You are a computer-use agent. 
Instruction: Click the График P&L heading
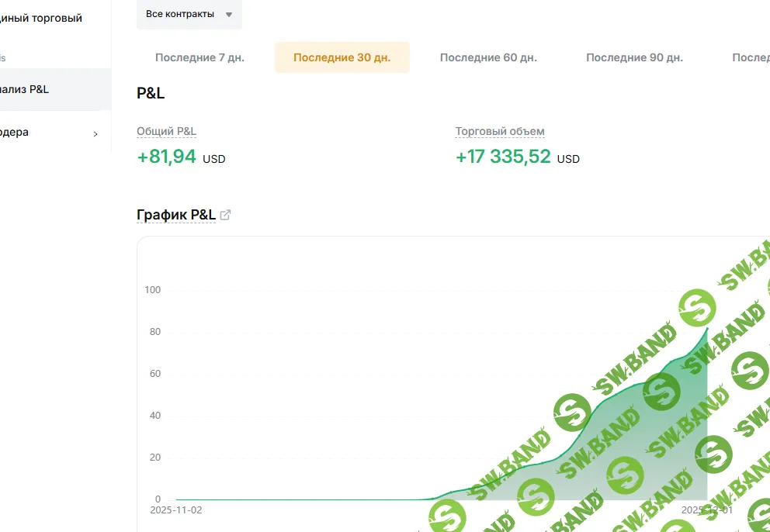point(176,215)
